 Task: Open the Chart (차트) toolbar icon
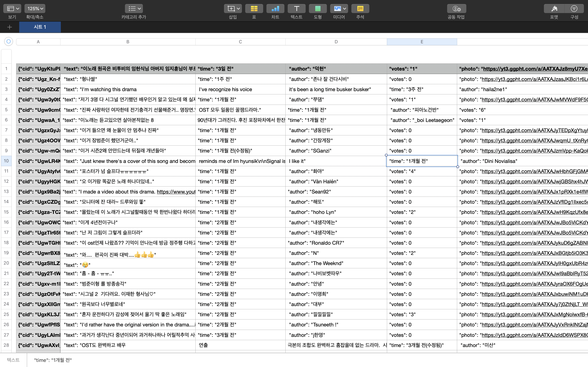(275, 9)
